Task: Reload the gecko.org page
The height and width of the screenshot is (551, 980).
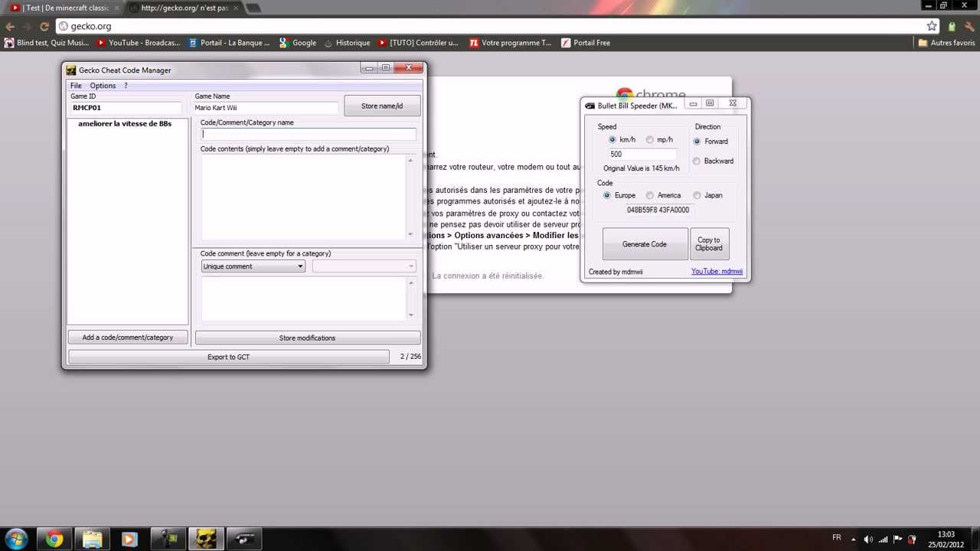Action: (x=44, y=26)
